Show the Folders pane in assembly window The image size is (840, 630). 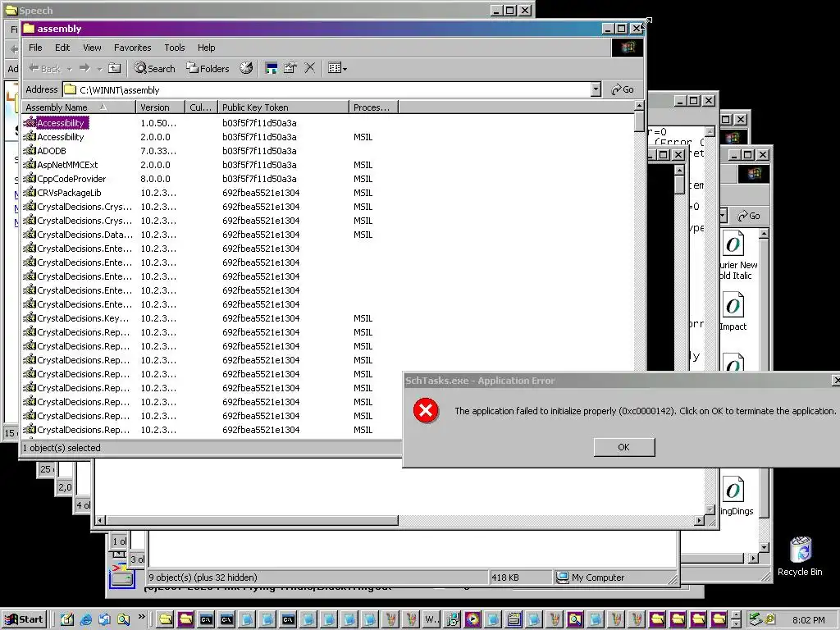pyautogui.click(x=208, y=68)
